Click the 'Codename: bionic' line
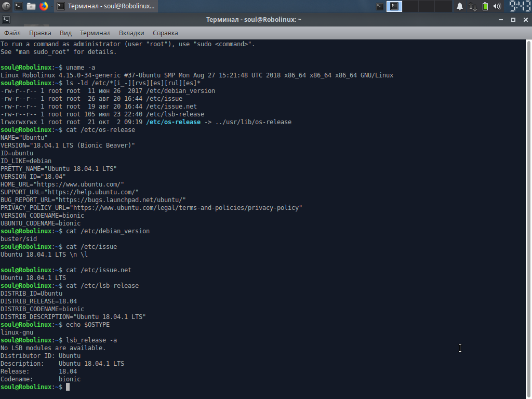Image resolution: width=532 pixels, height=399 pixels. tap(41, 379)
